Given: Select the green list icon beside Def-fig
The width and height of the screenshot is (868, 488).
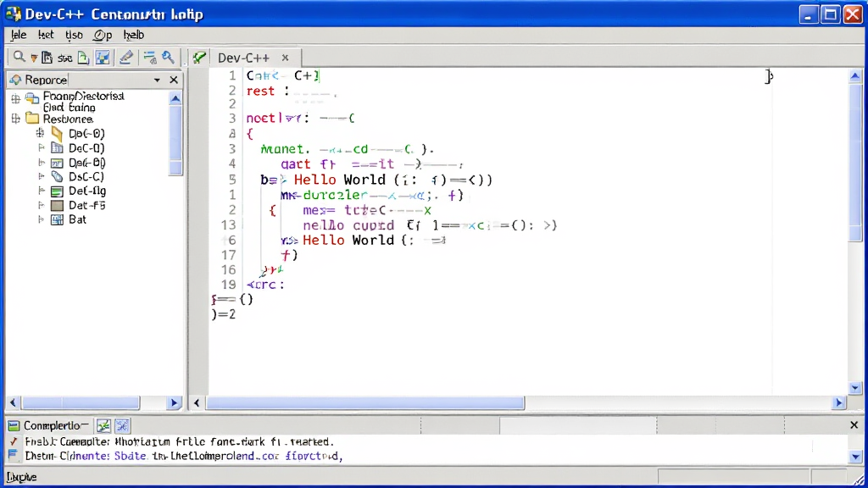Looking at the screenshot, I should coord(57,191).
